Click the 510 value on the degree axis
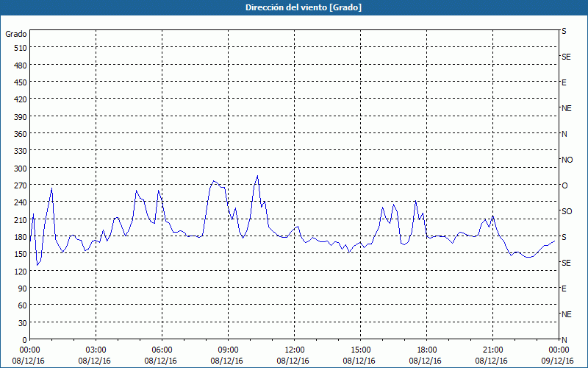588x368 pixels. [x=21, y=48]
